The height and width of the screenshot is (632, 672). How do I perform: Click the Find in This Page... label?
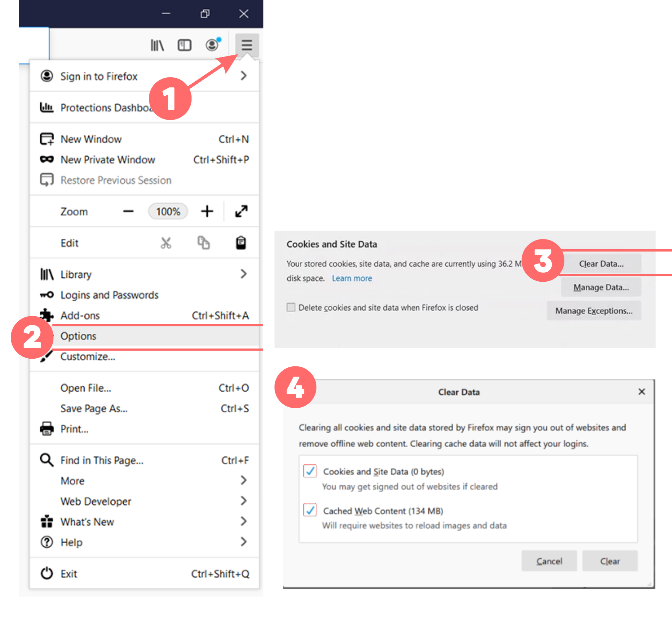coord(102,460)
